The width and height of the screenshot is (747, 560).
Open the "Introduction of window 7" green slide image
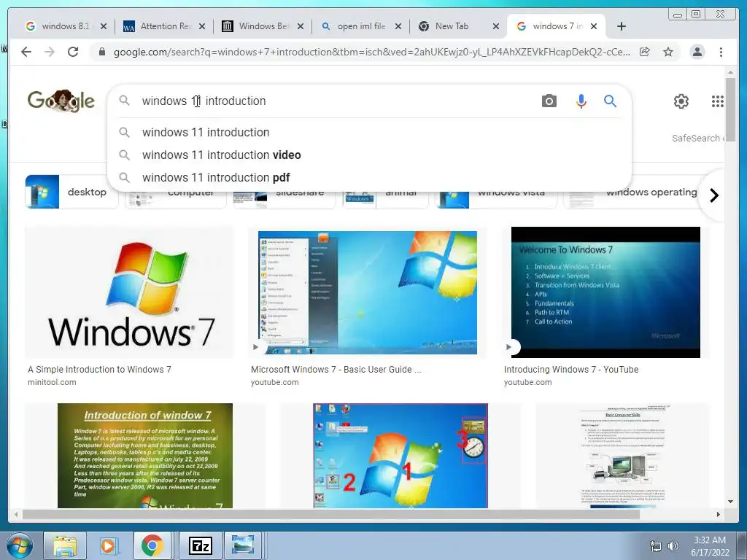coord(145,456)
